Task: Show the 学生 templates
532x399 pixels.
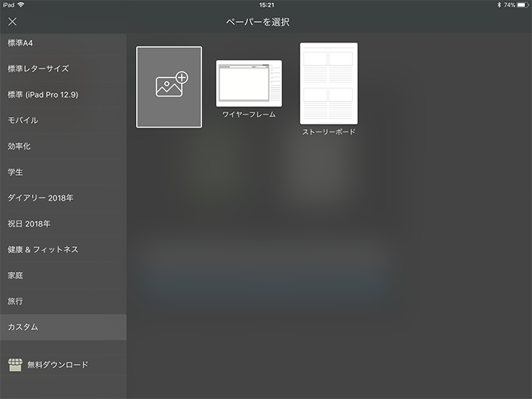Action: (63, 172)
